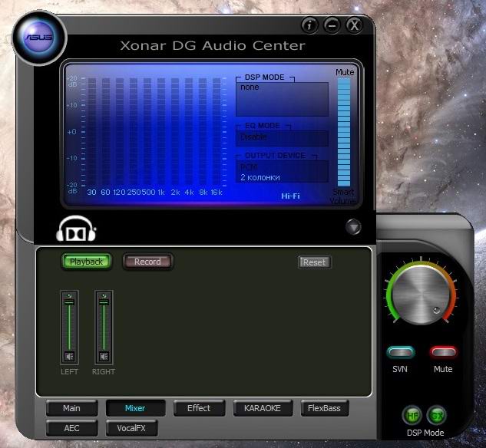
Task: Toggle the FX DSP mode button
Action: click(435, 415)
